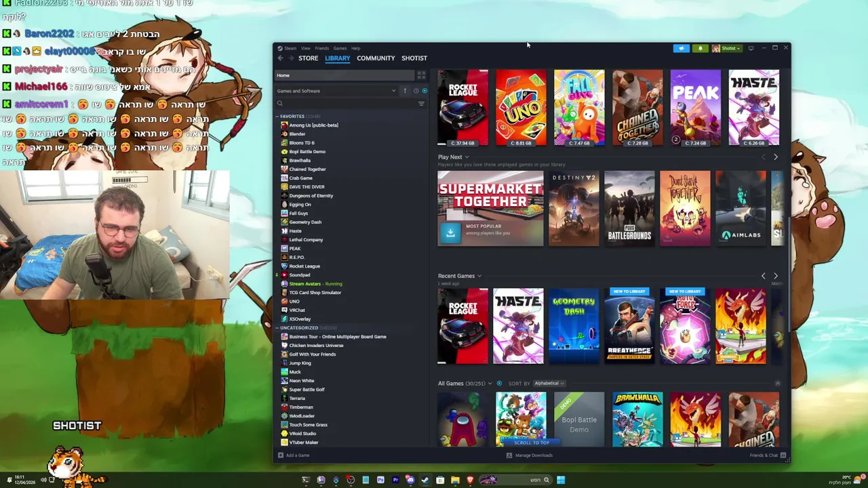Open Friends & Chat

(768, 455)
